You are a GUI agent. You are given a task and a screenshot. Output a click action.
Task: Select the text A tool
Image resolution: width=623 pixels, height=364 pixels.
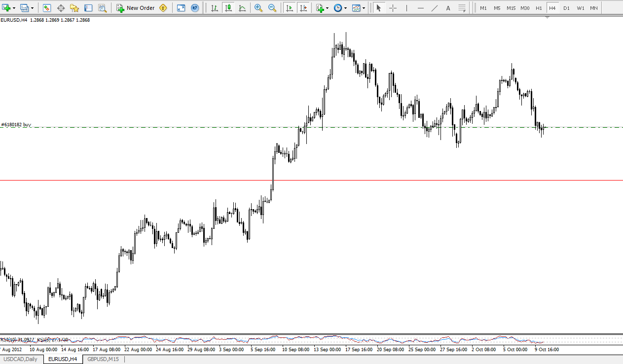(448, 8)
